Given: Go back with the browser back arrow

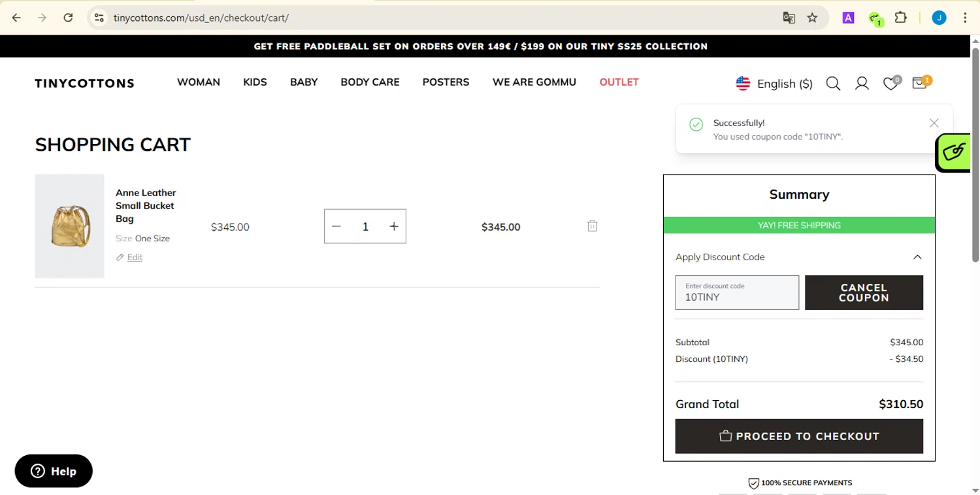Looking at the screenshot, I should pyautogui.click(x=16, y=18).
